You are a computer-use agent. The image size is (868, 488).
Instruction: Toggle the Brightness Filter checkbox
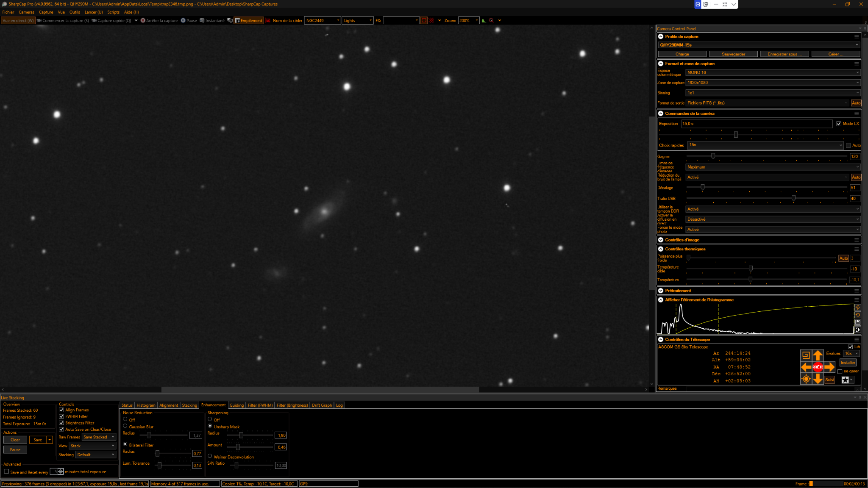pyautogui.click(x=61, y=423)
